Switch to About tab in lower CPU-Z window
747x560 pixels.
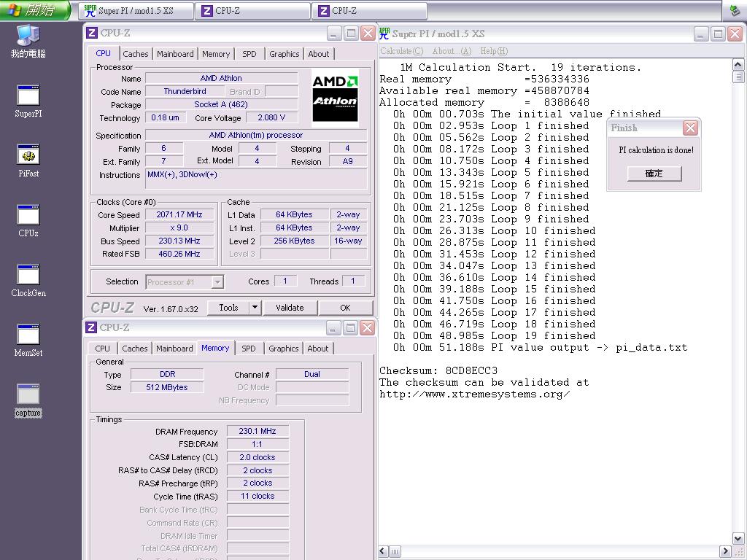[x=318, y=348]
